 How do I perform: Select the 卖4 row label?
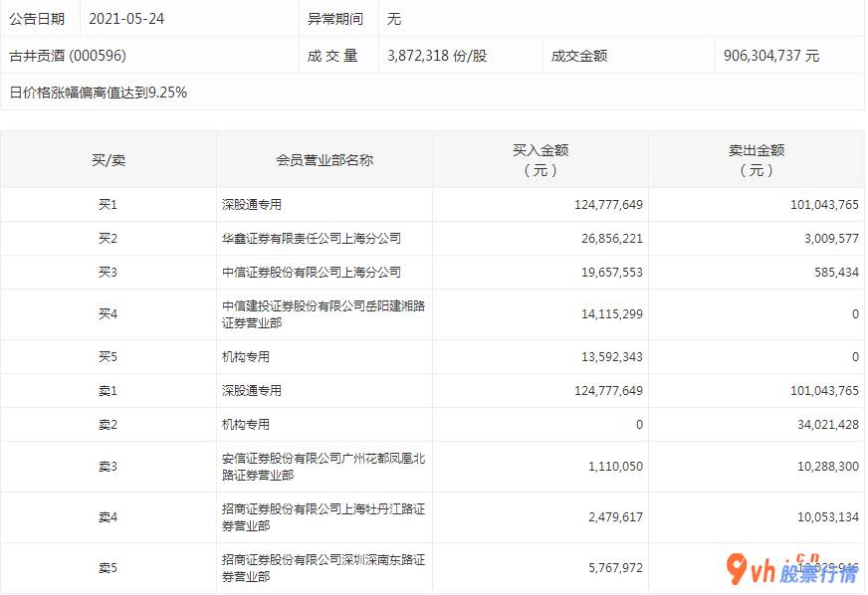[x=108, y=517]
